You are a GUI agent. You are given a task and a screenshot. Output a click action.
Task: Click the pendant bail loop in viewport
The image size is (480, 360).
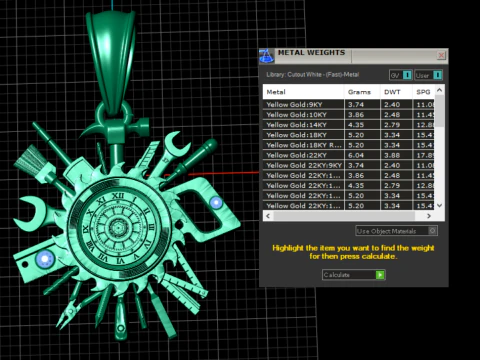pos(112,62)
